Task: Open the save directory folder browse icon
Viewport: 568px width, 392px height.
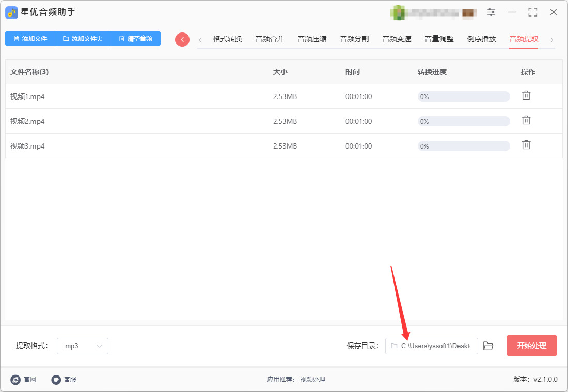Action: tap(488, 346)
